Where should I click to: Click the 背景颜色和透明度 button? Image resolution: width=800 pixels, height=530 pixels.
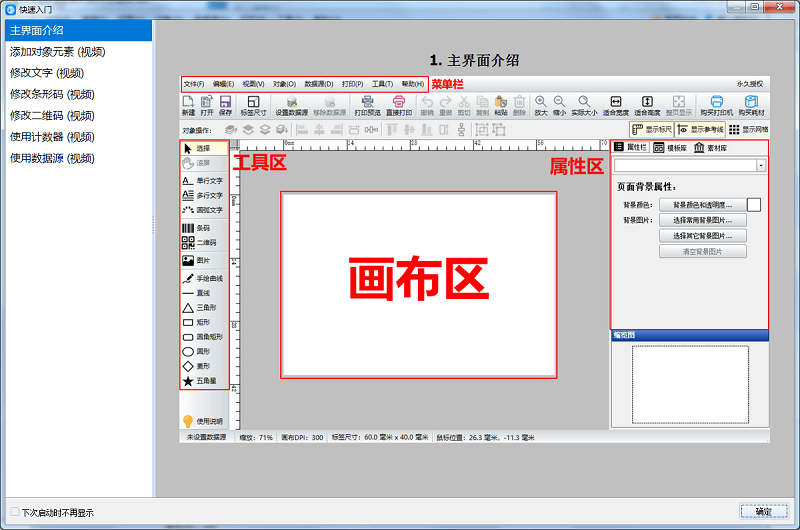tap(702, 204)
